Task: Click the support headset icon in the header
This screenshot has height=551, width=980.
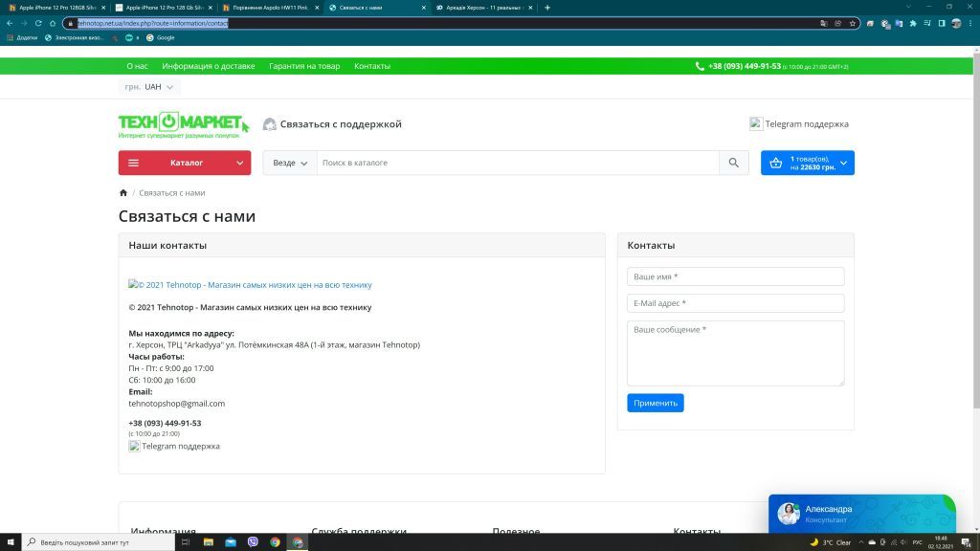Action: point(270,124)
